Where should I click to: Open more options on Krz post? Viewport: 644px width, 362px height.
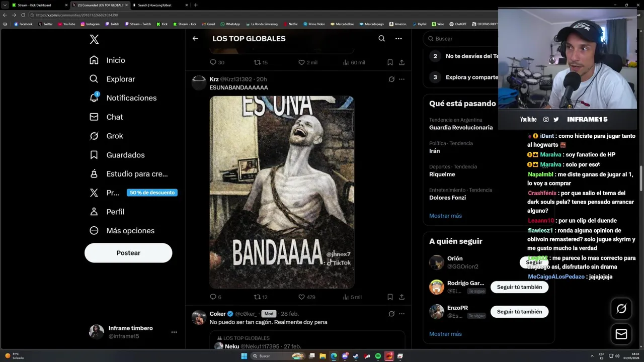point(401,79)
